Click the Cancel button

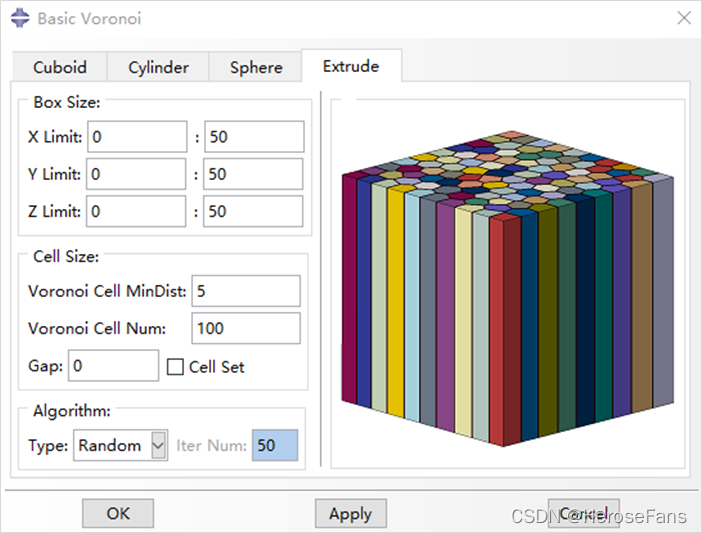tap(584, 513)
